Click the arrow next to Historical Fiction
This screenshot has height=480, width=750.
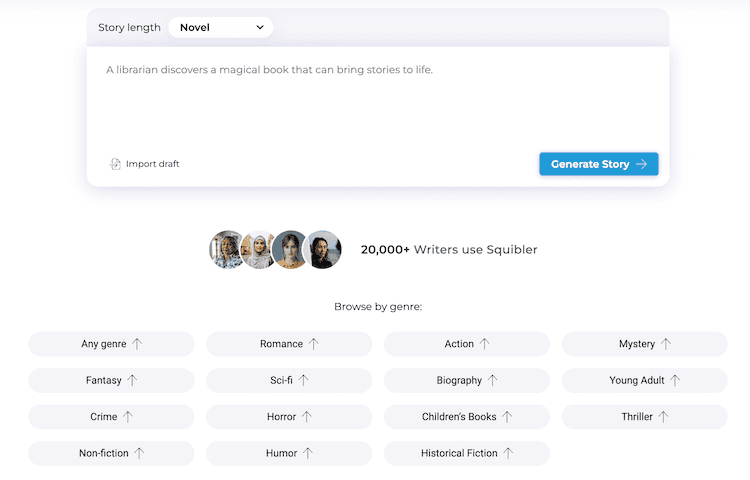(x=508, y=453)
